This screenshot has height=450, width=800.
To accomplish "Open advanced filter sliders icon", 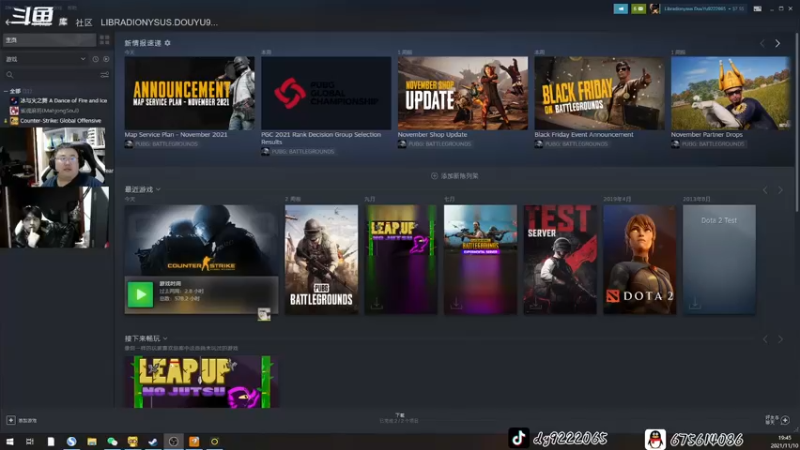I will (x=105, y=75).
